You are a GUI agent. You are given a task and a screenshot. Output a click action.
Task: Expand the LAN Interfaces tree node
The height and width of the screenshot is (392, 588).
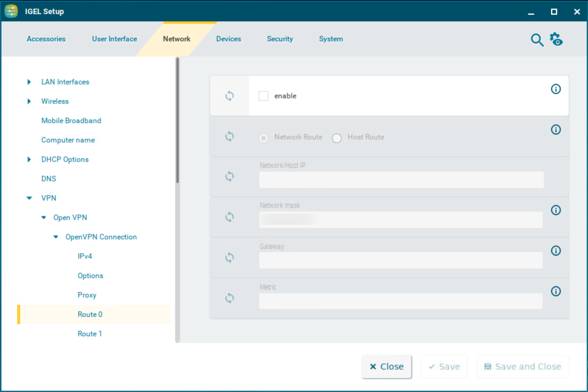(x=29, y=82)
